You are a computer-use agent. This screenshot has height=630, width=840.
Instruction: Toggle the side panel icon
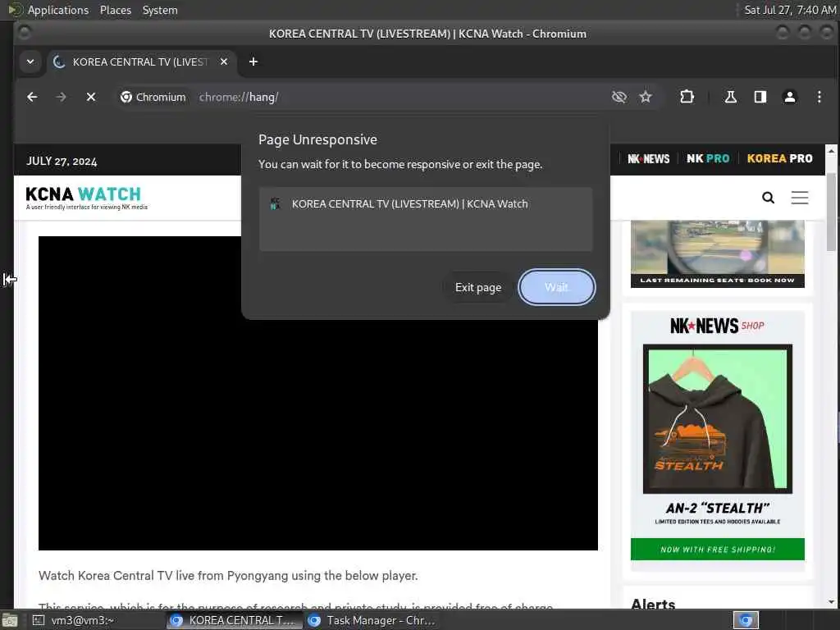[x=760, y=97]
